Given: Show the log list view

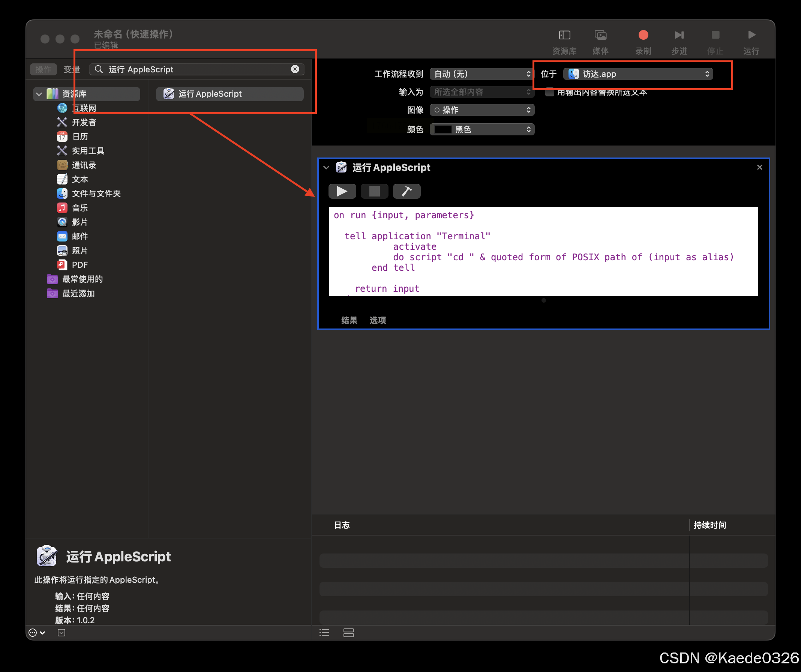Looking at the screenshot, I should coord(324,633).
